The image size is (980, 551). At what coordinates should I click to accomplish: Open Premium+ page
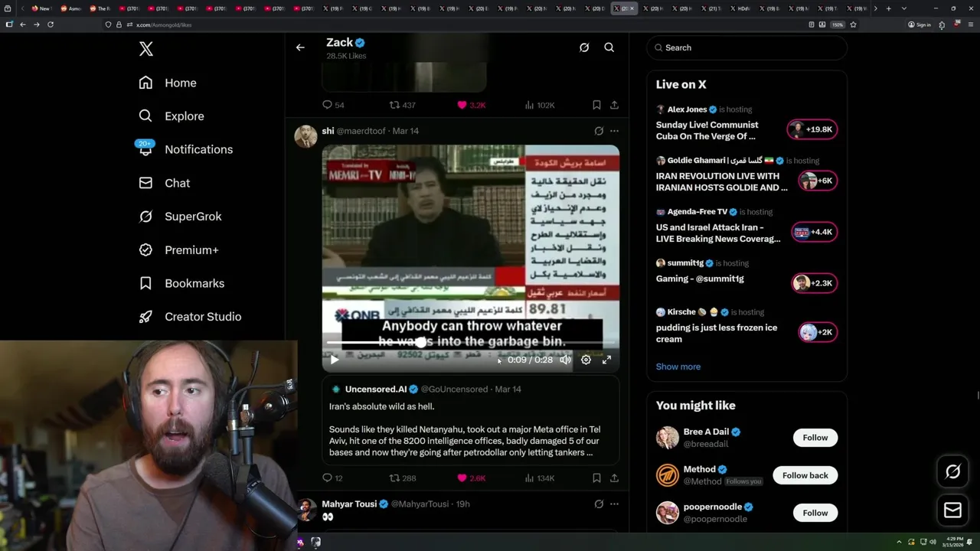[x=178, y=250]
